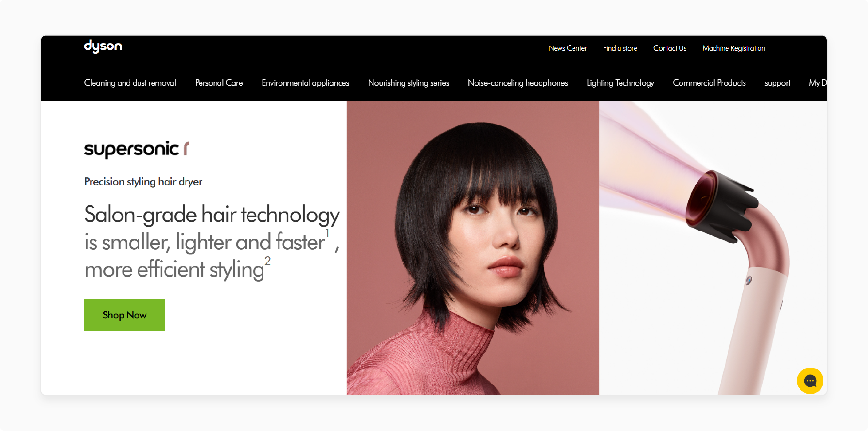Open Contact Us page

[670, 48]
